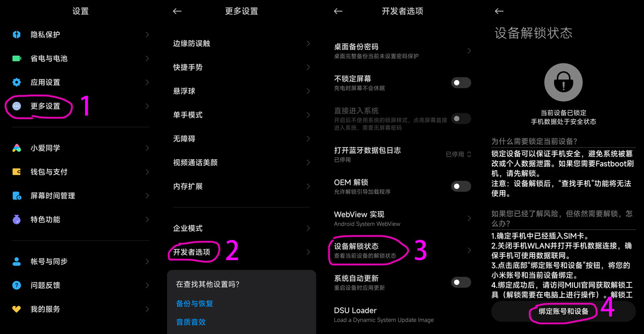Open the 备份与恢复 link
This screenshot has height=334, width=644.
point(194,303)
